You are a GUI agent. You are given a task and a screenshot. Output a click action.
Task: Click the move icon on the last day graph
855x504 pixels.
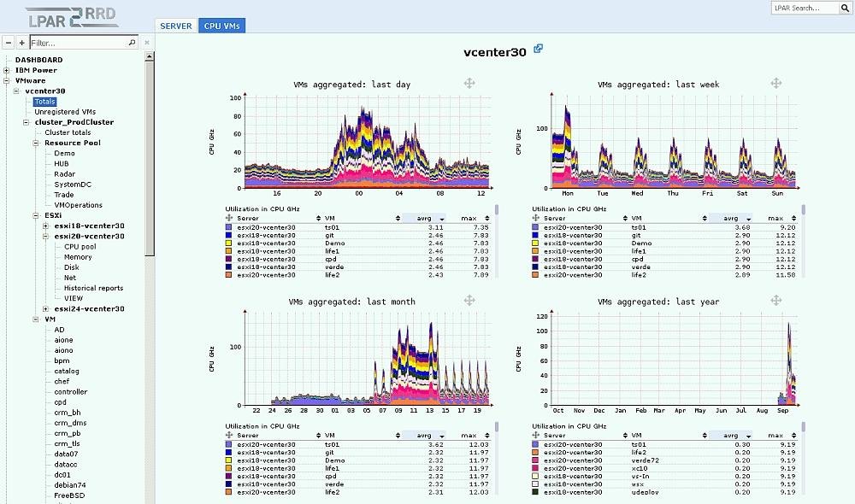(x=469, y=83)
